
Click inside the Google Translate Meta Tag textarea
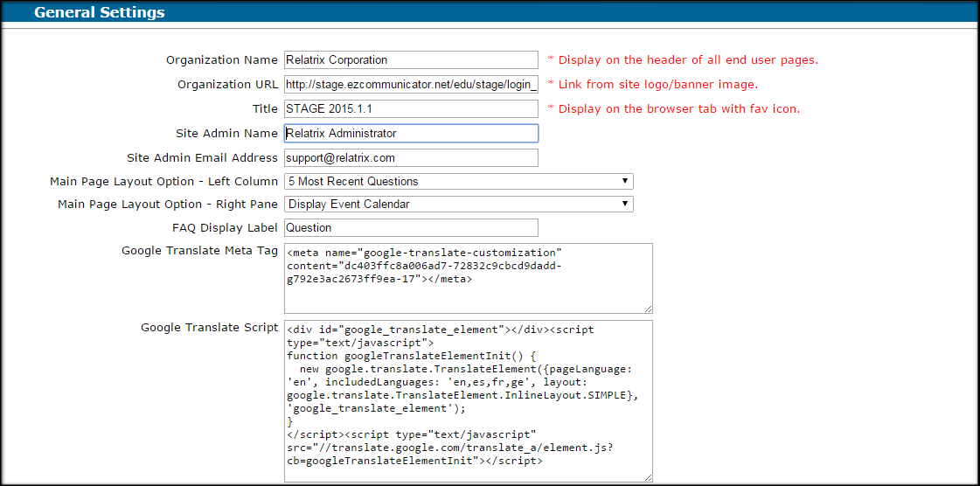[x=468, y=278]
